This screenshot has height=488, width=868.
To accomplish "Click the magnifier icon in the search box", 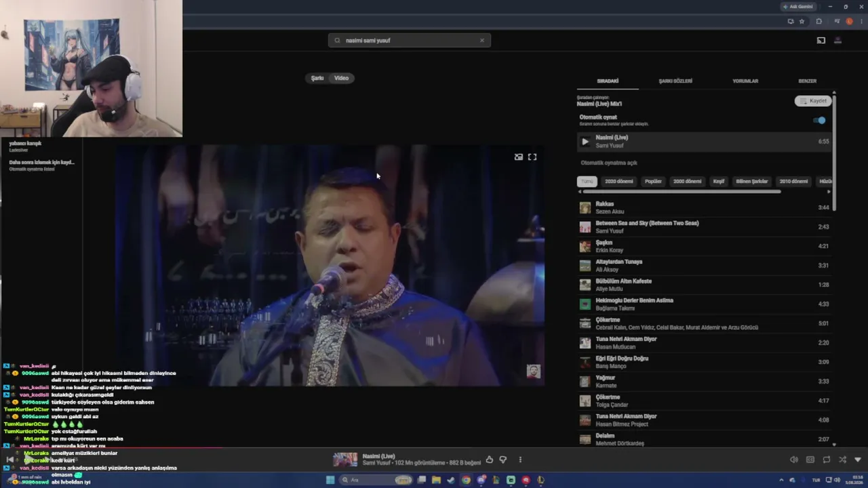I will [x=337, y=40].
